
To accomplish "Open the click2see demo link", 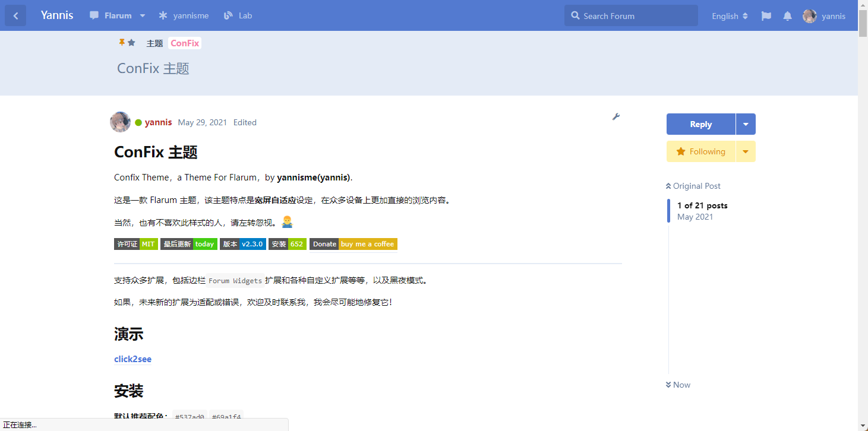I will pyautogui.click(x=132, y=359).
